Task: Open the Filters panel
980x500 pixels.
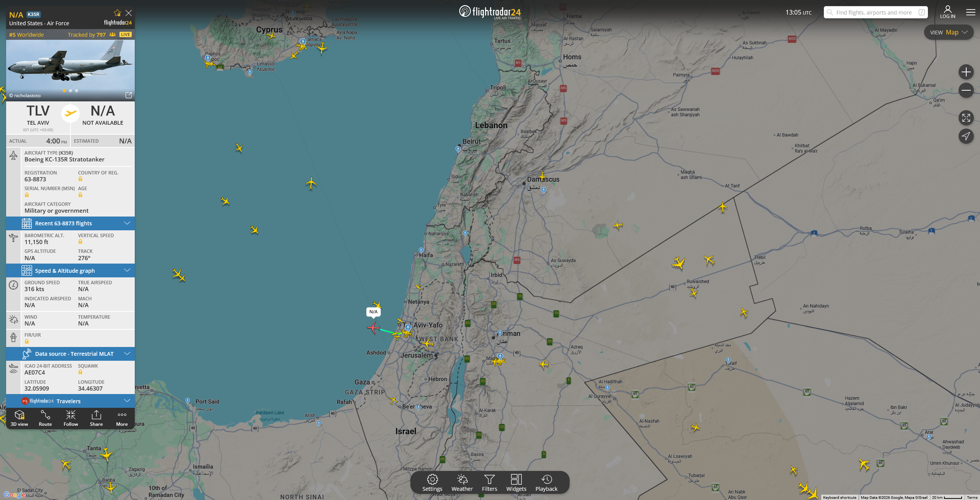Action: tap(490, 482)
